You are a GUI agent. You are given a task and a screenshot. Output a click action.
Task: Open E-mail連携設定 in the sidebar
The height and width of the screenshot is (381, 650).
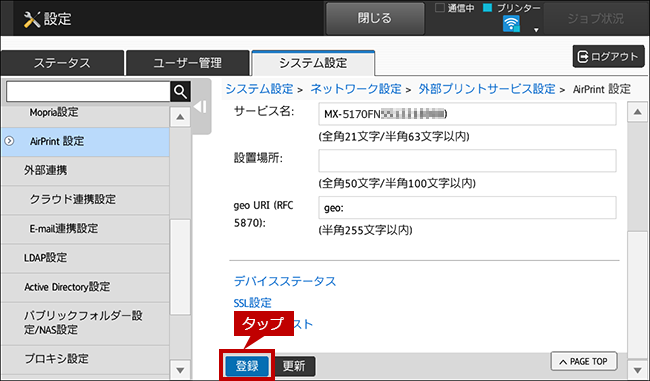click(85, 229)
